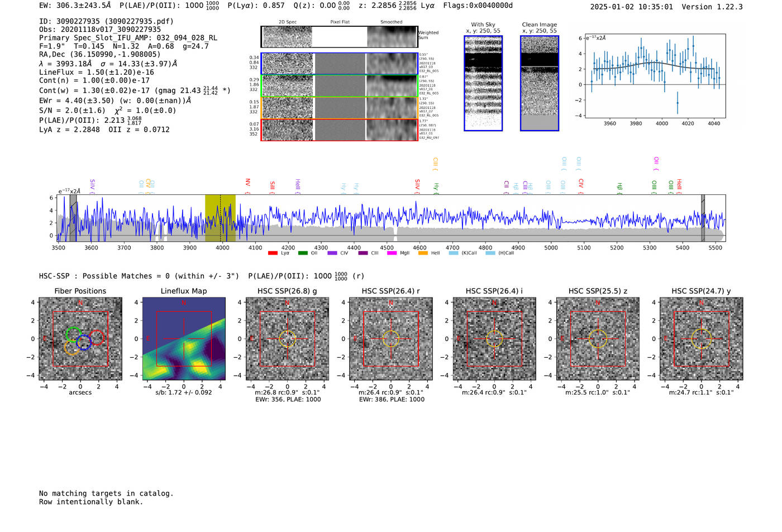
Task: Click the red CIV marker near 5100
Action: pos(581,186)
